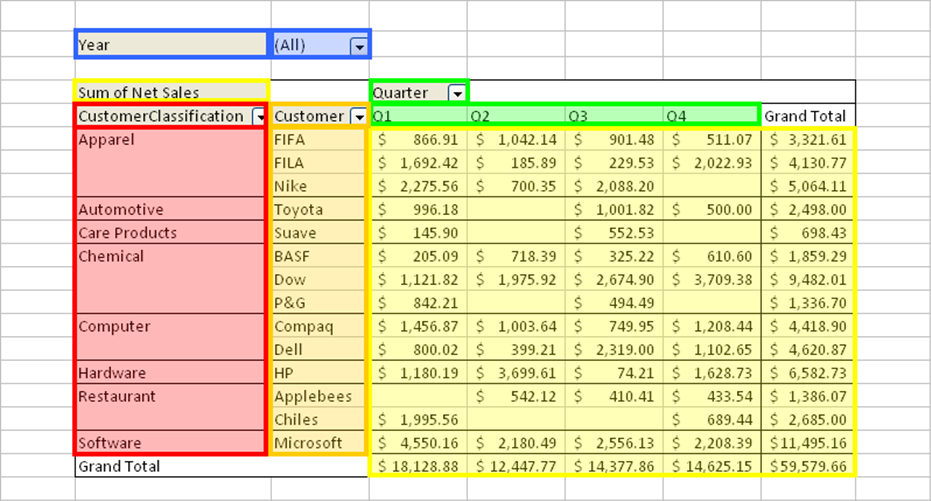Open the Customer field filter dropdown
Screen dimensions: 931x501
(358, 117)
